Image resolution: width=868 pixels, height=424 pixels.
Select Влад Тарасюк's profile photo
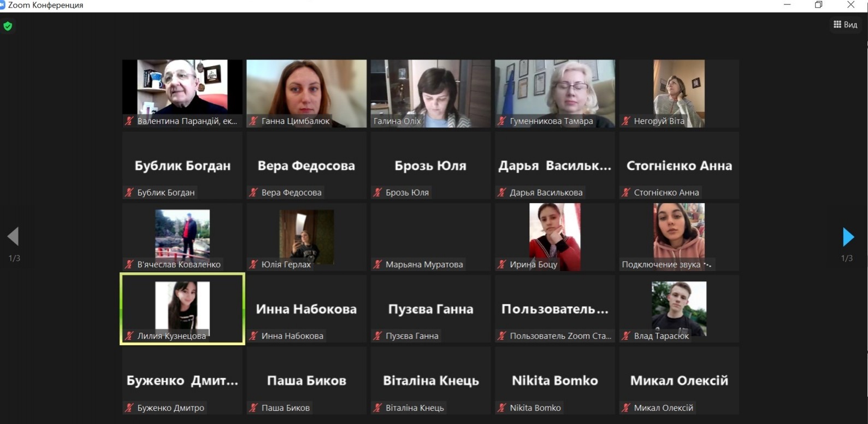(679, 309)
